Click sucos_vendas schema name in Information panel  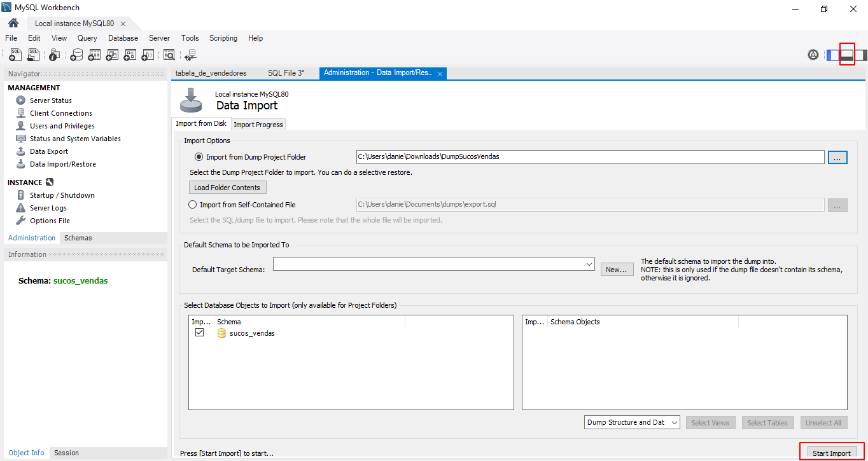[80, 280]
